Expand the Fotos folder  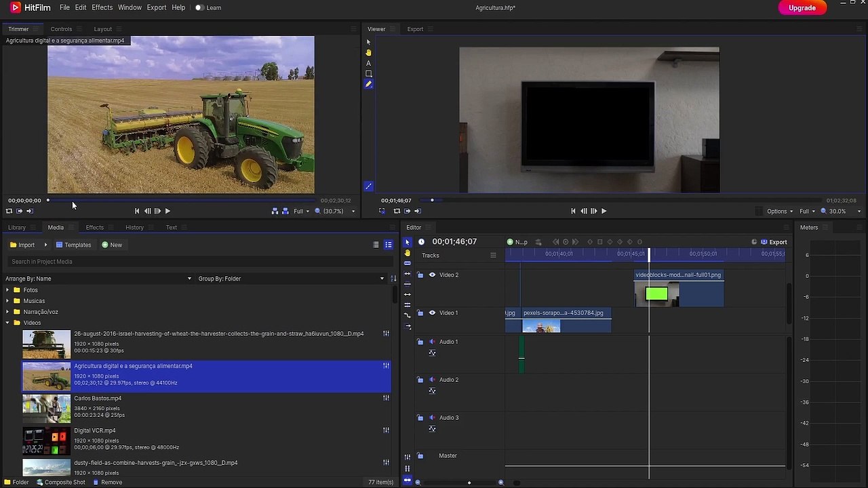pyautogui.click(x=7, y=290)
